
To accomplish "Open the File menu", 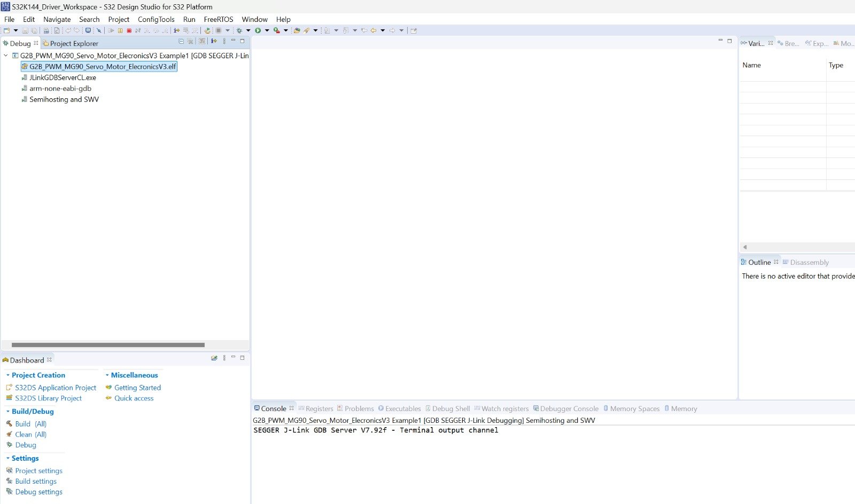I will 9,19.
